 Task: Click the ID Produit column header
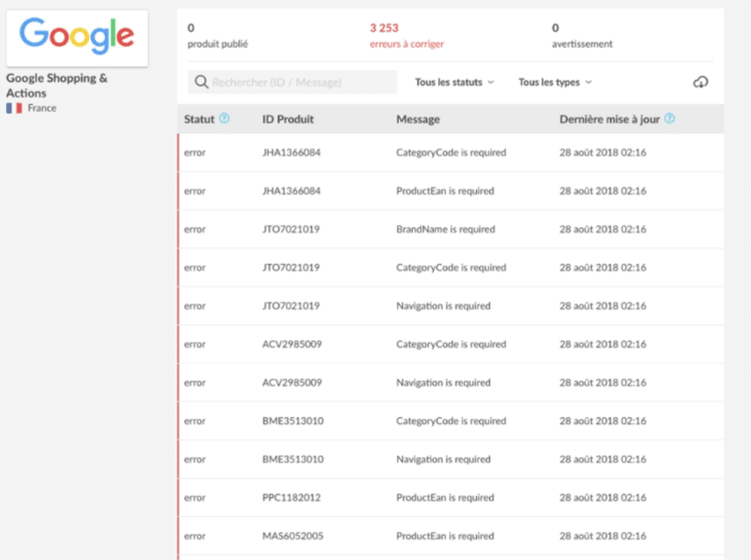coord(287,119)
